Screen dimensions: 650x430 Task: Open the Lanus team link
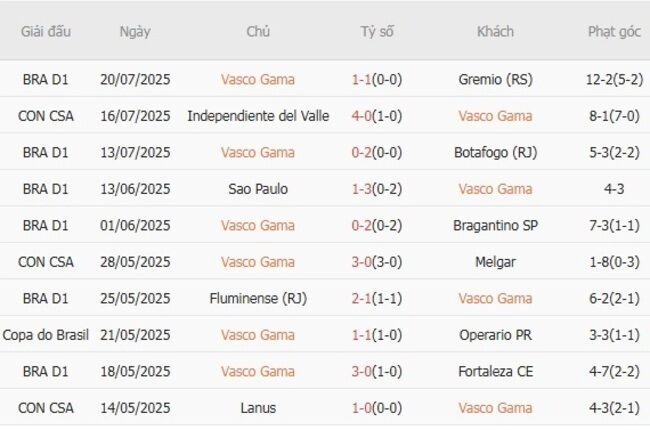pos(258,408)
